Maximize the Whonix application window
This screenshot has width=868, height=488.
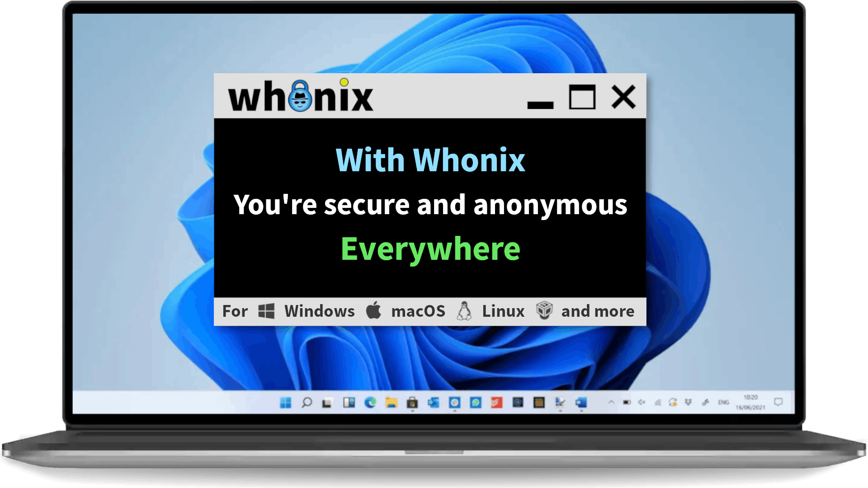pyautogui.click(x=582, y=97)
